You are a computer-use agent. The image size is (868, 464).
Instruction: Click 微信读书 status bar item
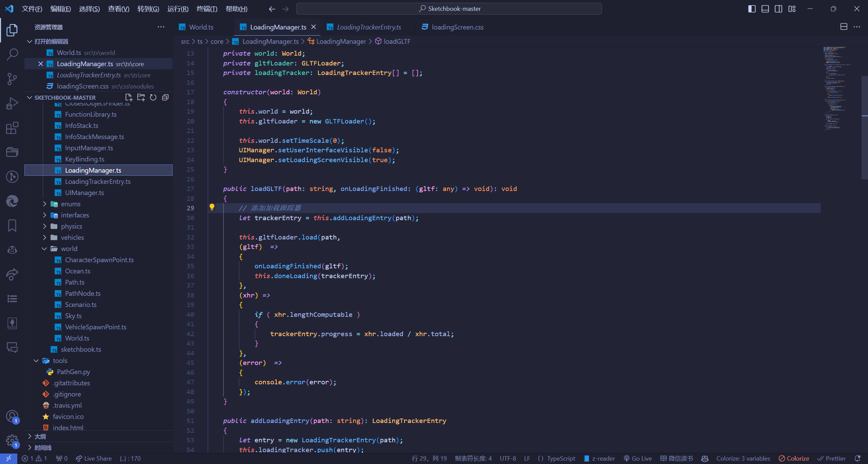[676, 458]
